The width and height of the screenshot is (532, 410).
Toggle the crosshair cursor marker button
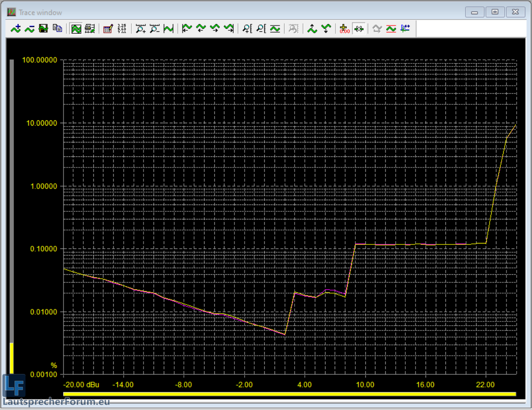tap(359, 29)
